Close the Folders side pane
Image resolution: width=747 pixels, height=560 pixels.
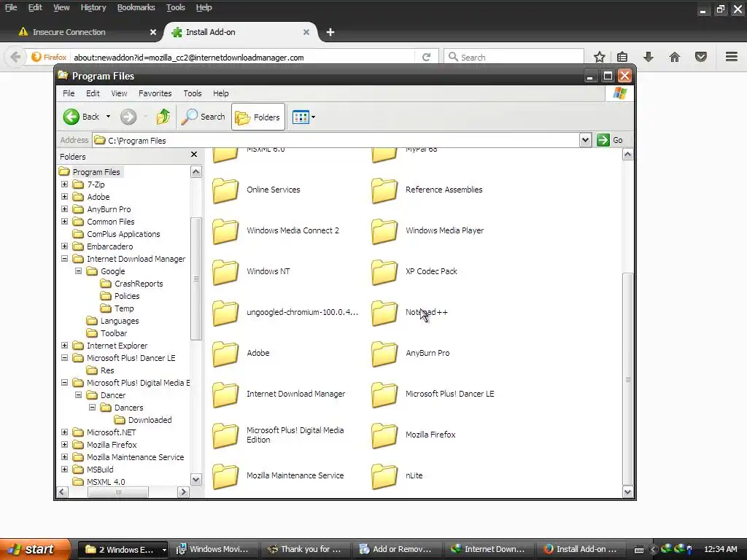(194, 155)
